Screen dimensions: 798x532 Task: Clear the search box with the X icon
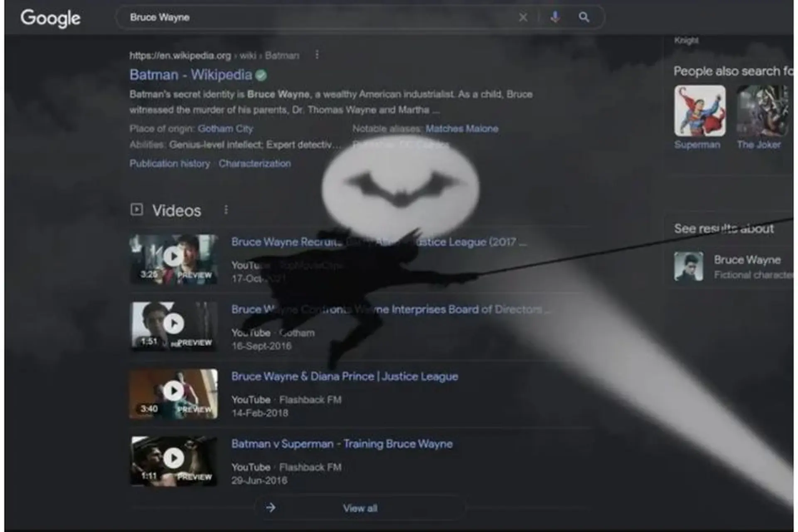523,17
